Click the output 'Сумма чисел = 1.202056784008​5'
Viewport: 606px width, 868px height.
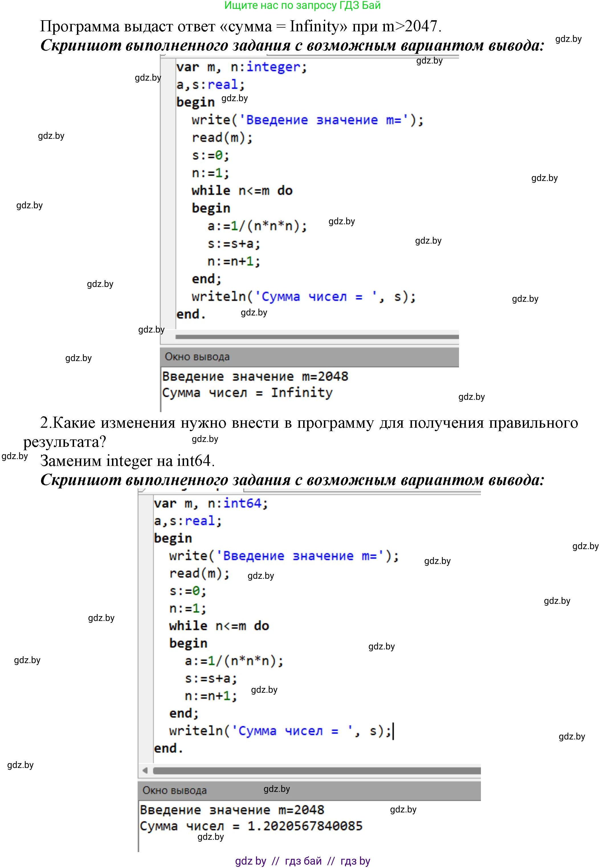[x=251, y=826]
